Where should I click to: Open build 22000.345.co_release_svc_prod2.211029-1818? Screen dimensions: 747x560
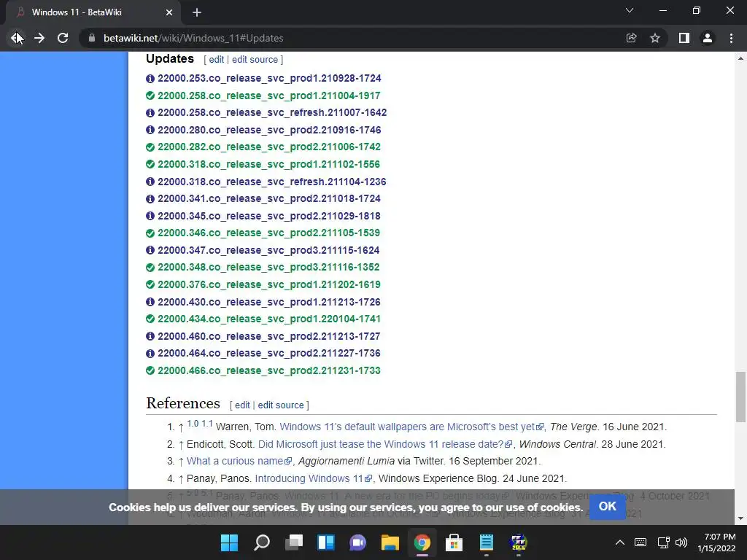tap(268, 216)
